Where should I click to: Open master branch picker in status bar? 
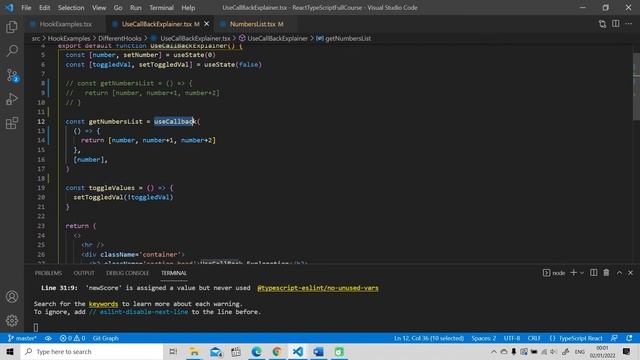(22, 338)
